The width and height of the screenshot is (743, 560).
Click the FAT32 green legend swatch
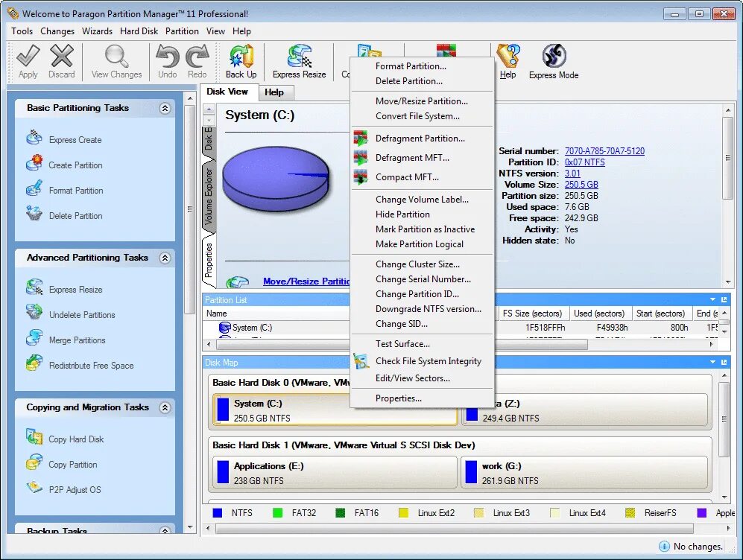pyautogui.click(x=278, y=513)
